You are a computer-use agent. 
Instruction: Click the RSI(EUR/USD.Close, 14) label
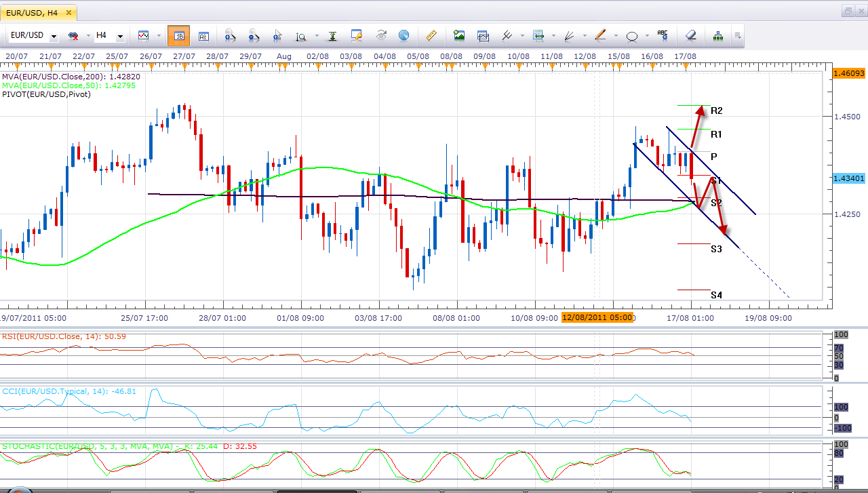pos(64,336)
